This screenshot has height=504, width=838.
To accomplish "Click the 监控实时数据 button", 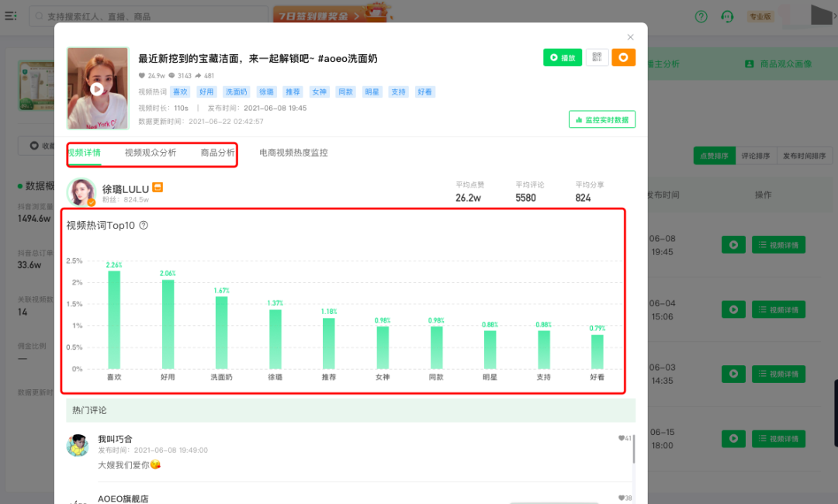I will coord(602,119).
